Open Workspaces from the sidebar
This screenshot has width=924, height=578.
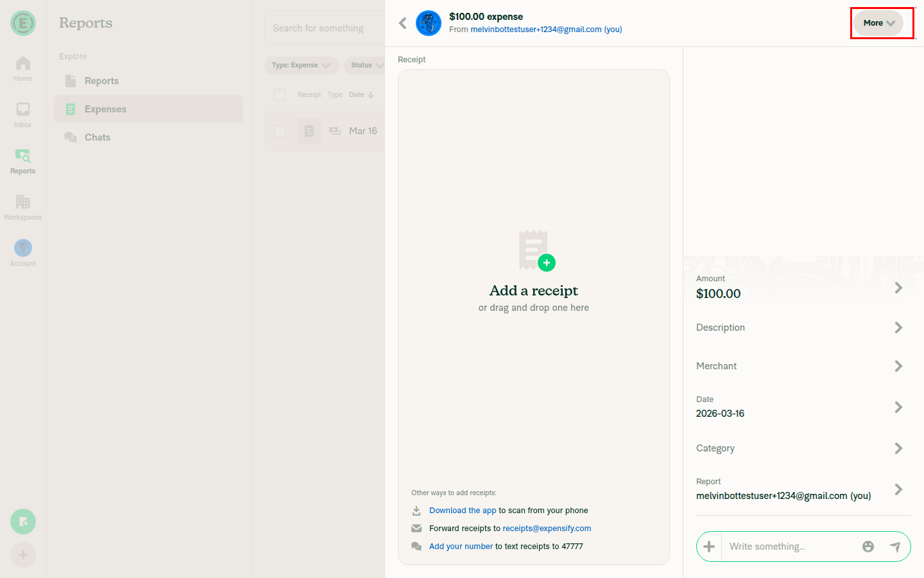pyautogui.click(x=23, y=207)
